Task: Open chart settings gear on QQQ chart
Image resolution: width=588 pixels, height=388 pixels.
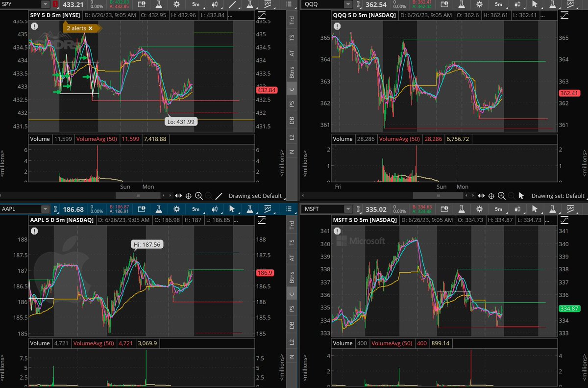Action: (x=480, y=4)
